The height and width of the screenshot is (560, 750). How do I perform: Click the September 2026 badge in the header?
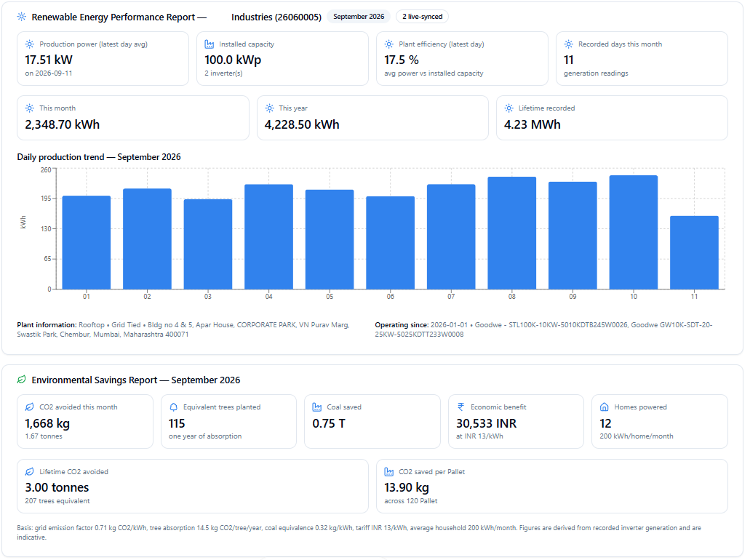coord(359,17)
